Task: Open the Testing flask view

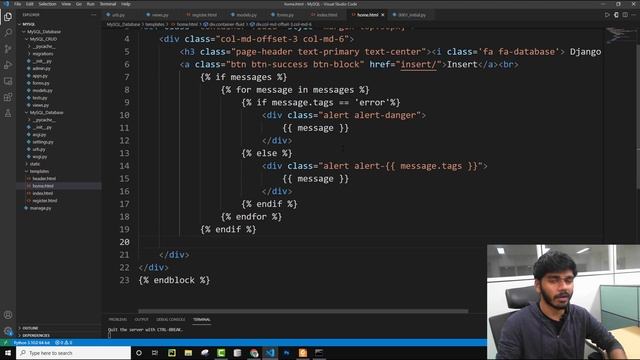Action: click(8, 113)
